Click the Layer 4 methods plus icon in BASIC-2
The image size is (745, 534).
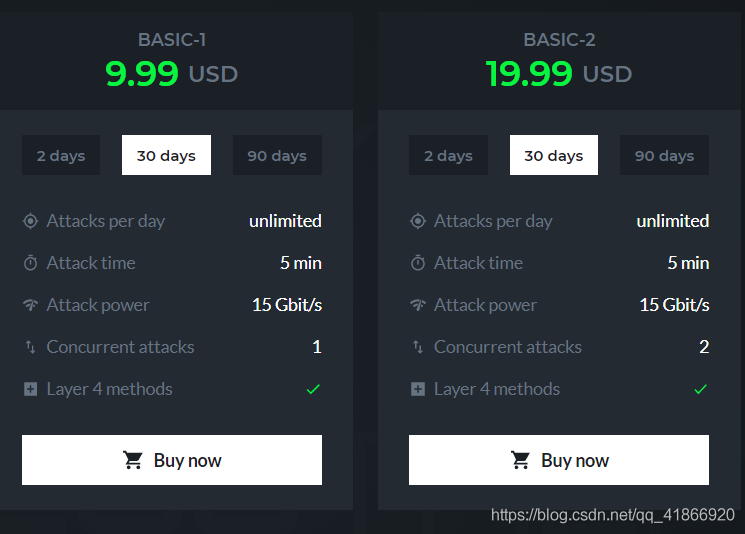[418, 390]
